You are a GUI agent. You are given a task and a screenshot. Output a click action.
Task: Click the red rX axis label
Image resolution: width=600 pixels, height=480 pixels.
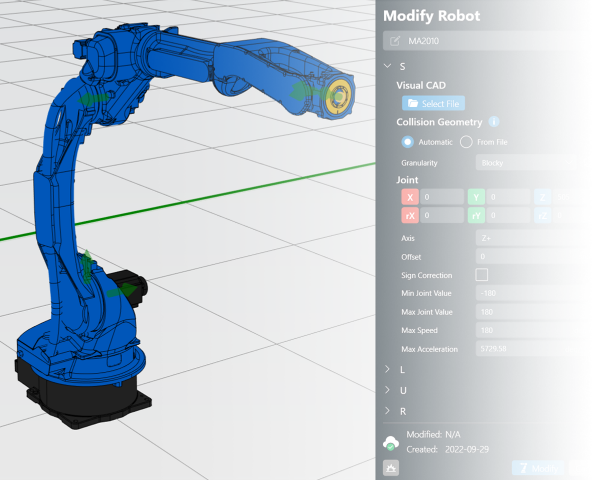(410, 215)
